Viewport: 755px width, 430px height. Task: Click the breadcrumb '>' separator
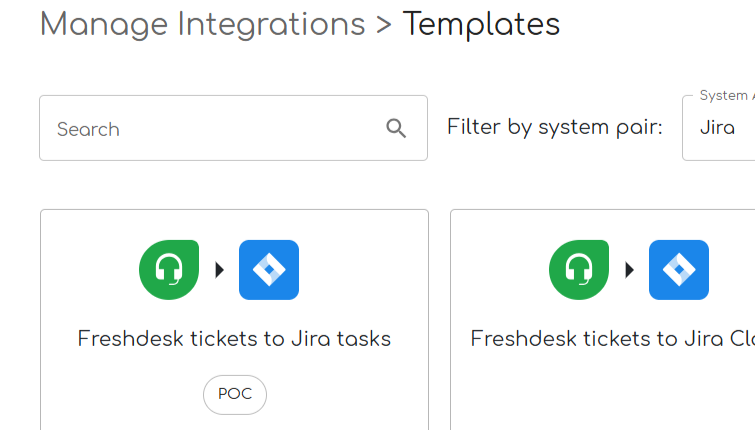[384, 24]
